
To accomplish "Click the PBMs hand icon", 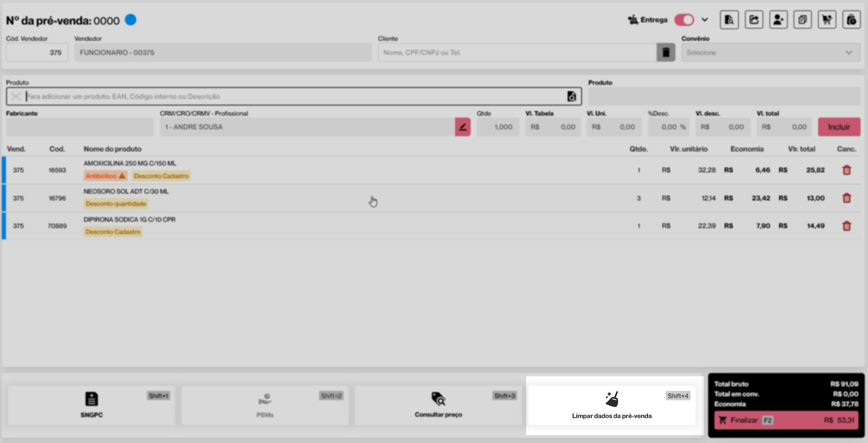I will 265,399.
